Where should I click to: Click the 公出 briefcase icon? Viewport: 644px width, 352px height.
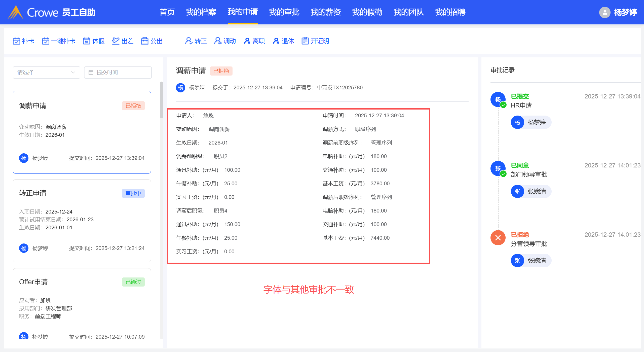click(145, 41)
